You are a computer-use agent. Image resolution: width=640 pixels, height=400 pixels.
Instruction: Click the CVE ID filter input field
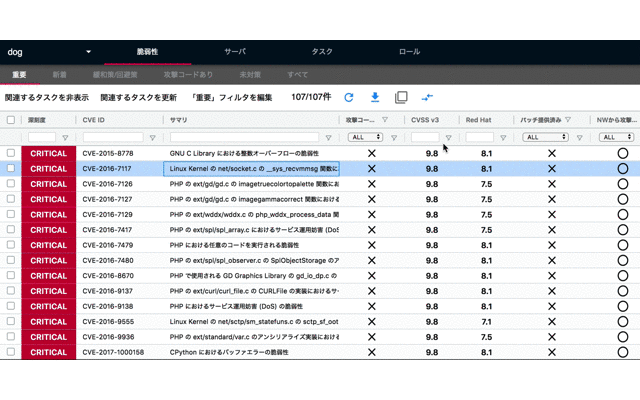click(x=113, y=137)
